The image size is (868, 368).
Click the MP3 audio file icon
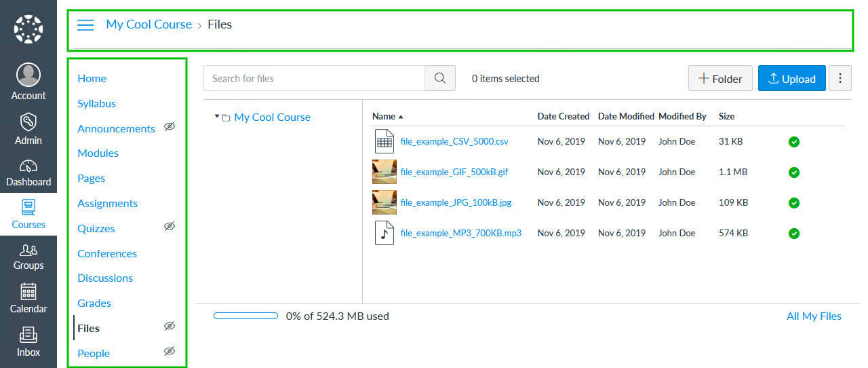click(384, 233)
